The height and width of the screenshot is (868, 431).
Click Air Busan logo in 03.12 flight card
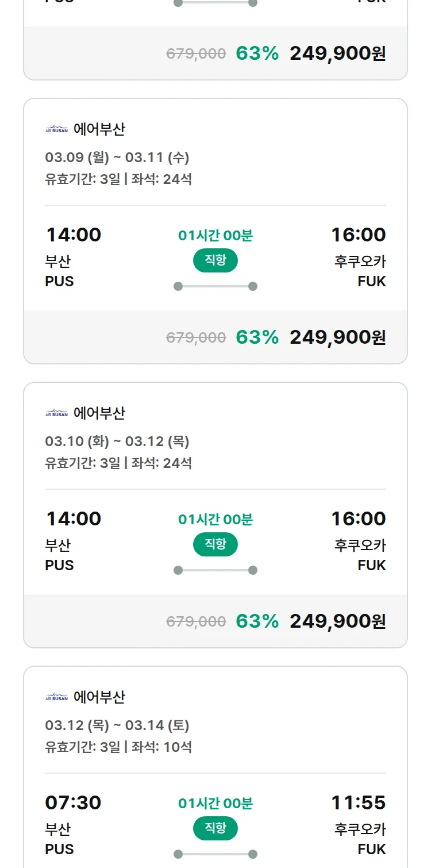tap(56, 697)
